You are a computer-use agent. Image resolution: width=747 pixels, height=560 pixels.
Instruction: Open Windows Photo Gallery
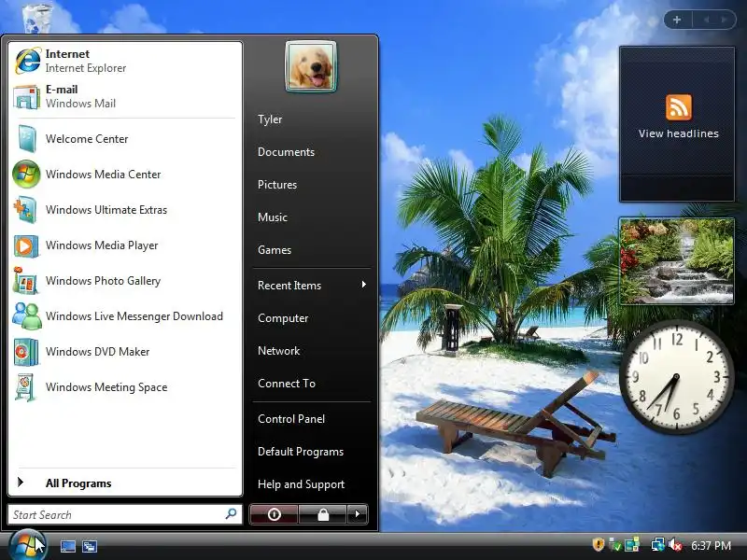coord(125,281)
